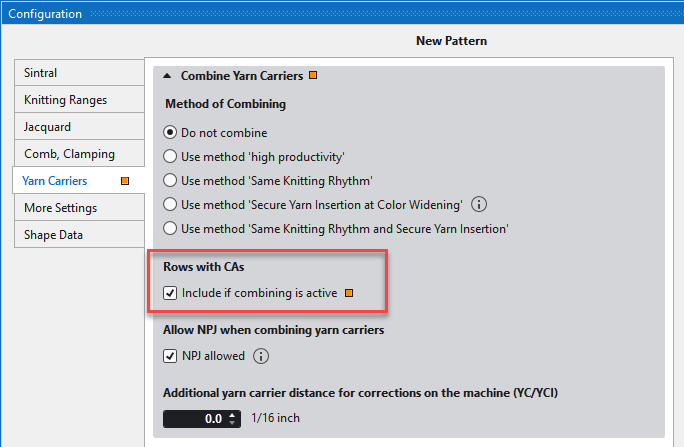This screenshot has height=447, width=684.
Task: Open the Sintral tab
Action: (41, 73)
